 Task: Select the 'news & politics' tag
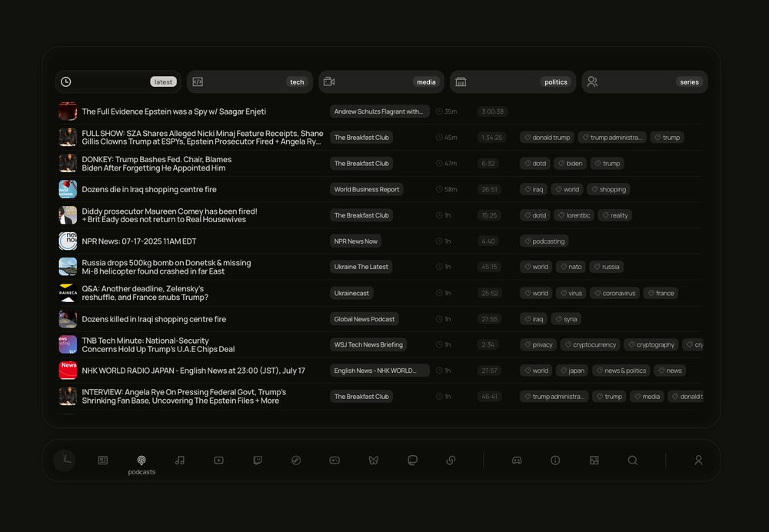pos(621,371)
